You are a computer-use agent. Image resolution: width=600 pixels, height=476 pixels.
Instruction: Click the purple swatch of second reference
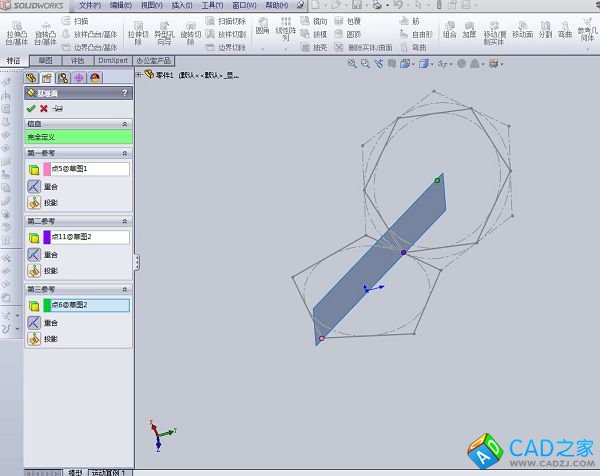[47, 237]
